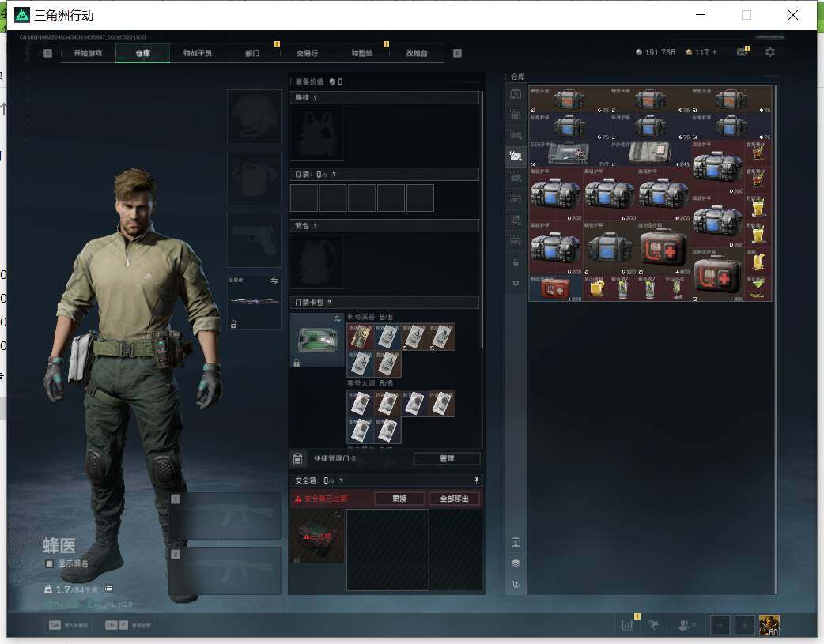Open the friends icon in bottom bar

(x=686, y=625)
